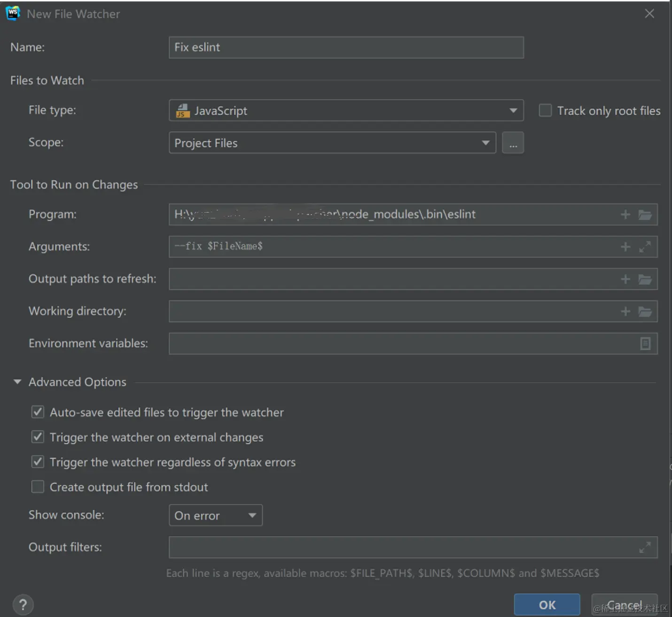Enable Create output file from stdout

click(38, 487)
